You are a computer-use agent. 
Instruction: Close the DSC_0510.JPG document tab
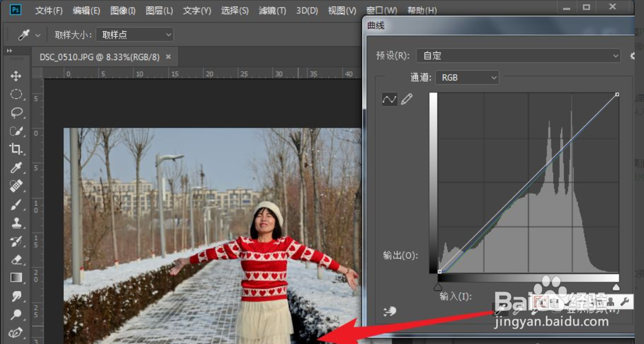click(x=169, y=57)
